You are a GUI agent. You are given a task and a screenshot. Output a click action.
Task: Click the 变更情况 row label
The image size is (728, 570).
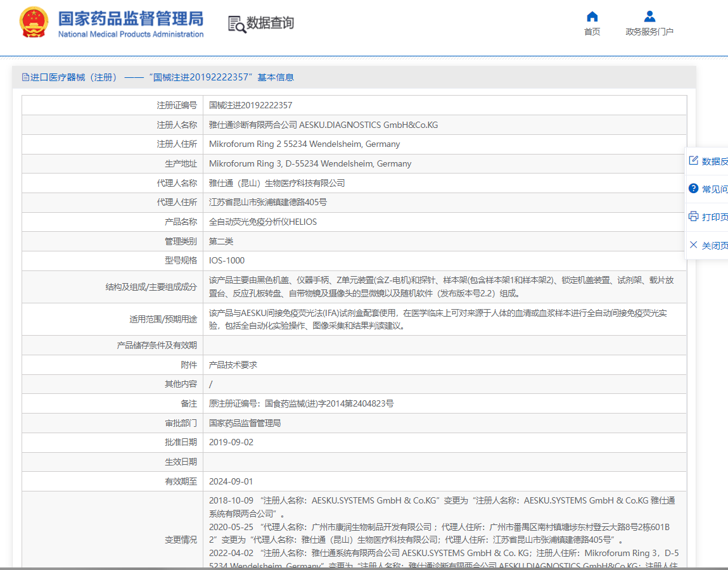[181, 540]
